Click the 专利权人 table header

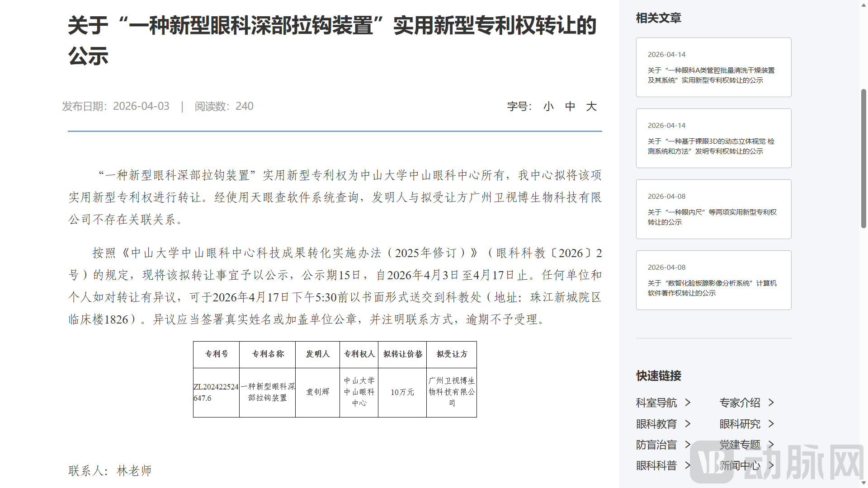pos(359,354)
